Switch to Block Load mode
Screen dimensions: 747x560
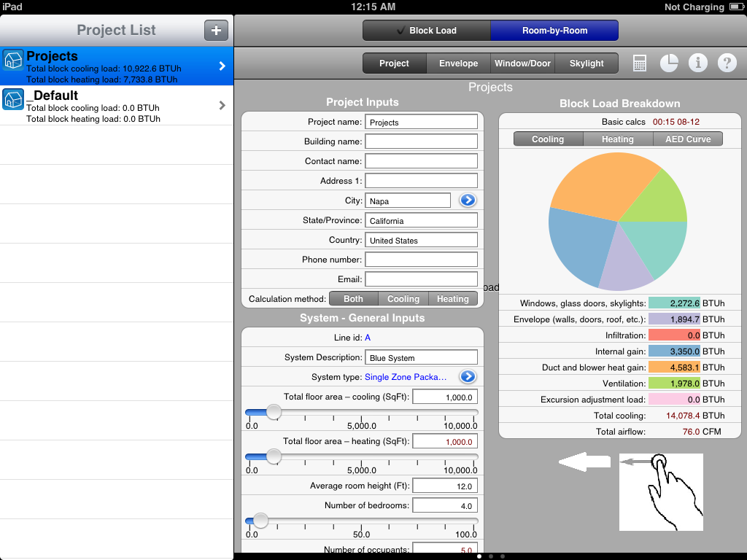click(426, 31)
